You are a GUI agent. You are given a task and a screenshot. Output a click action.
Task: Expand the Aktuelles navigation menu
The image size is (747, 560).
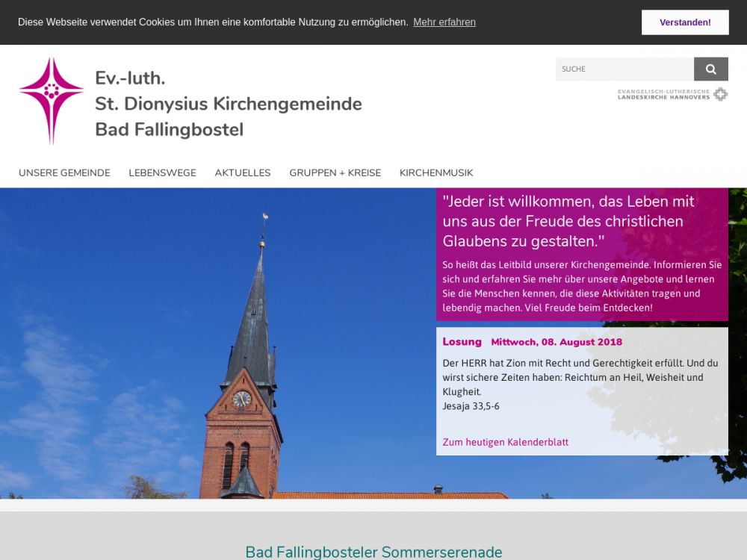[243, 172]
